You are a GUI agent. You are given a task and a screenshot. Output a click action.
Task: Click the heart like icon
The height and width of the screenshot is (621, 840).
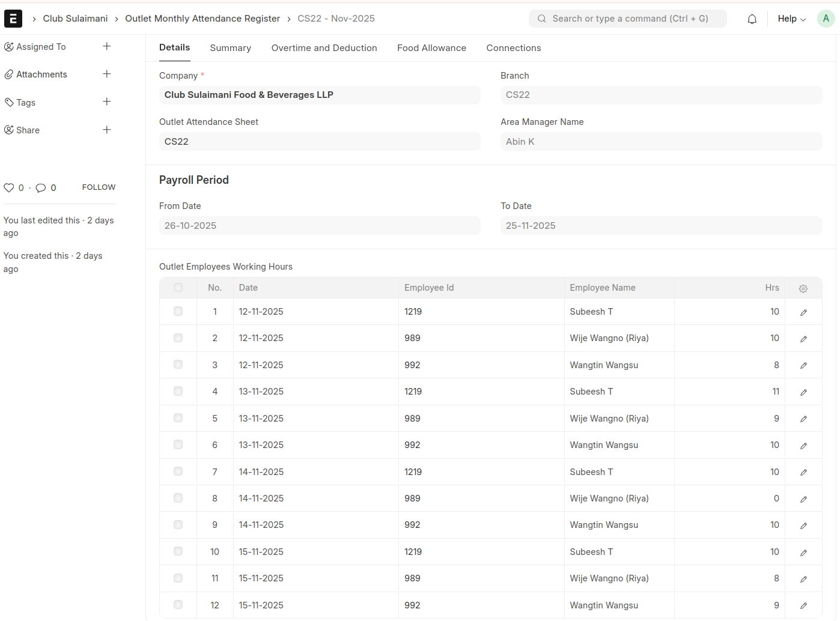pos(9,188)
